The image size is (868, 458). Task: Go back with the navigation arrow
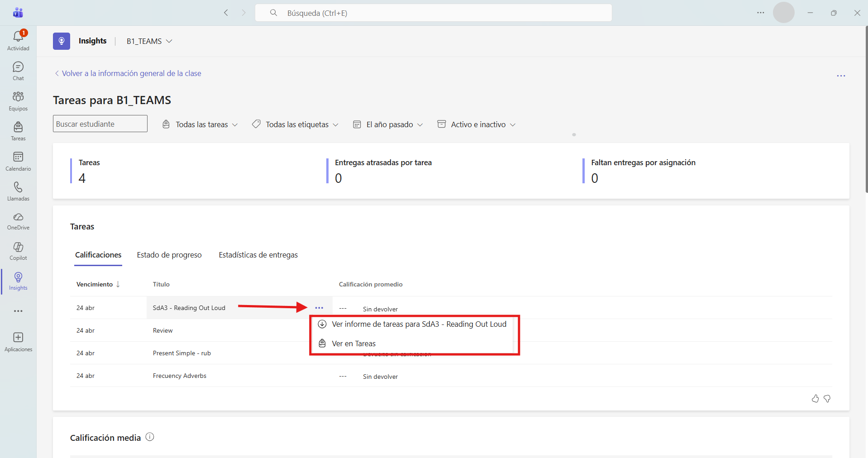pyautogui.click(x=226, y=13)
